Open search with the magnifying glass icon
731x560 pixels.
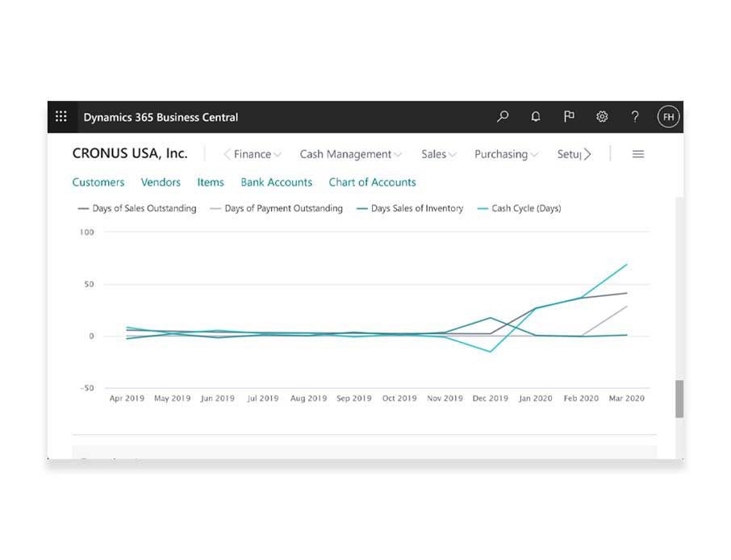(503, 116)
